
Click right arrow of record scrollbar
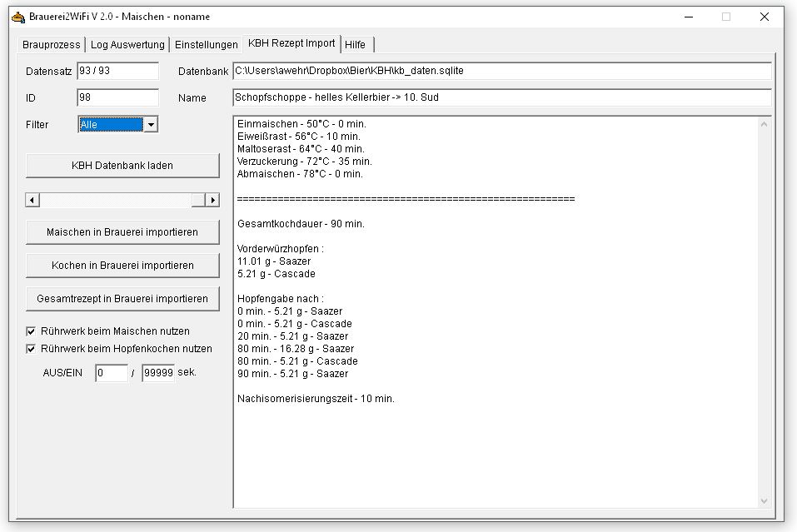coord(212,200)
